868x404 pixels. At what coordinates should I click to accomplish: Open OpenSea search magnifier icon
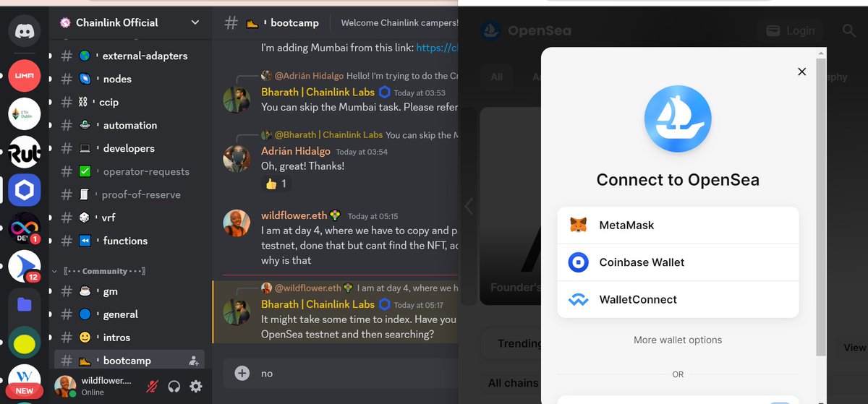coord(849,30)
